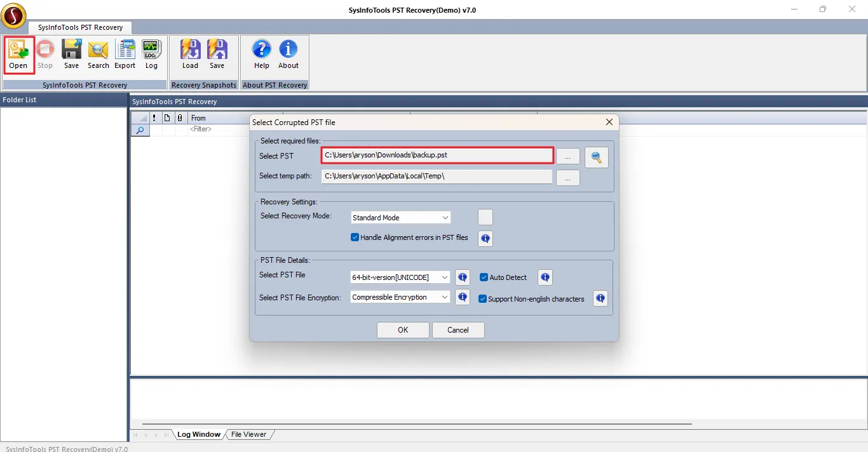Expand the Select Recovery Mode dropdown

(400, 218)
